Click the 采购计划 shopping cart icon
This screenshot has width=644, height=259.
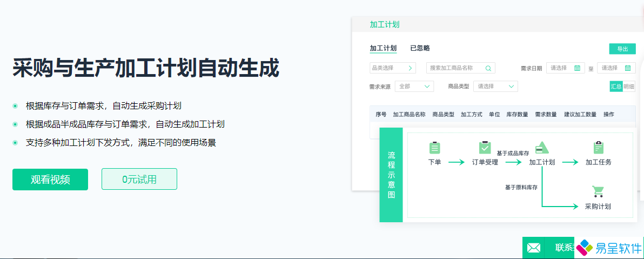point(598,191)
